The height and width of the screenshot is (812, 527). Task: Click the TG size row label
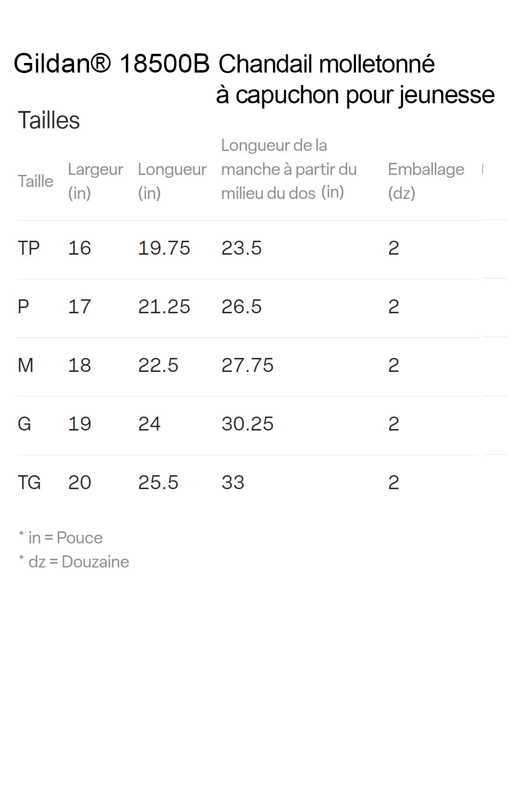pyautogui.click(x=29, y=483)
